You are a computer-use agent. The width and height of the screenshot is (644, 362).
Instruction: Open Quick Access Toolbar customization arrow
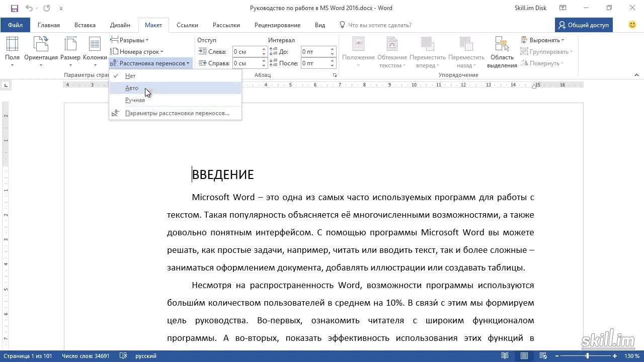coord(61,9)
